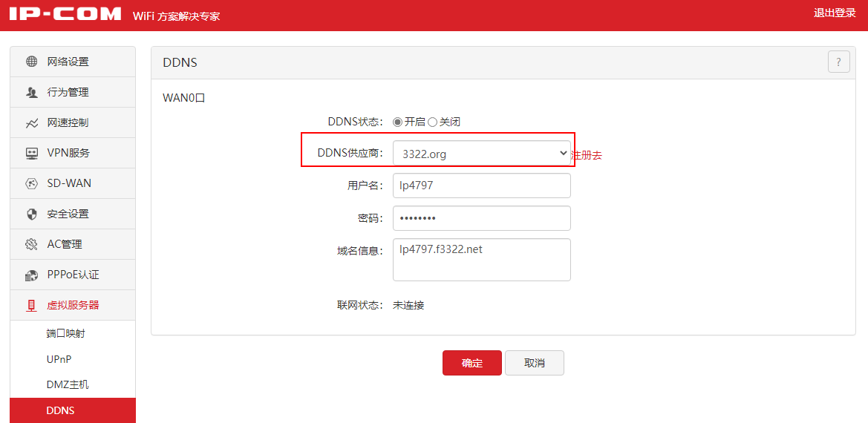Click the 确定 confirm button
This screenshot has height=423, width=868.
point(472,364)
